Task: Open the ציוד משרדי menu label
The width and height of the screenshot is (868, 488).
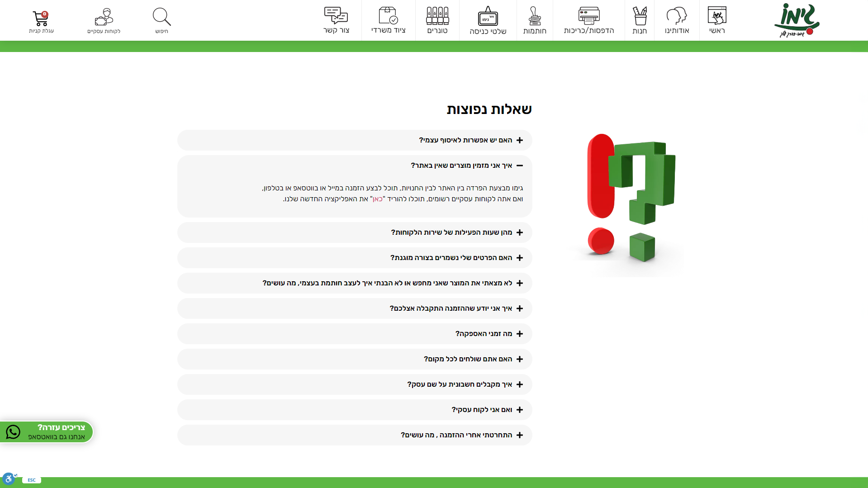Action: pos(388,30)
